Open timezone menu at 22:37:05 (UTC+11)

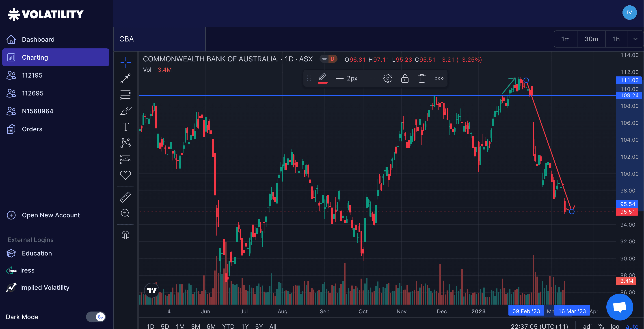pos(539,326)
